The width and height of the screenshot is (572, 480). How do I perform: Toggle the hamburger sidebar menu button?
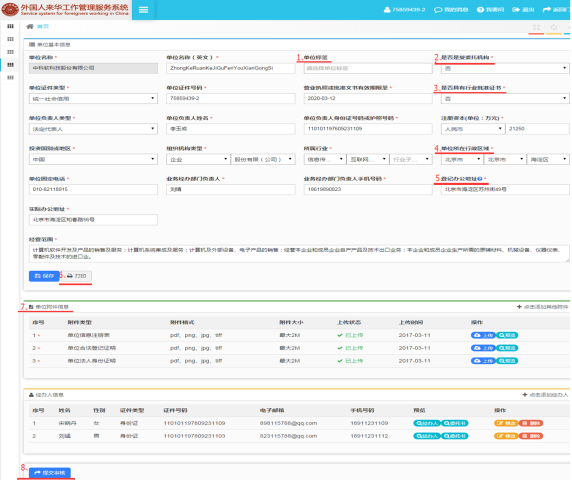143,10
